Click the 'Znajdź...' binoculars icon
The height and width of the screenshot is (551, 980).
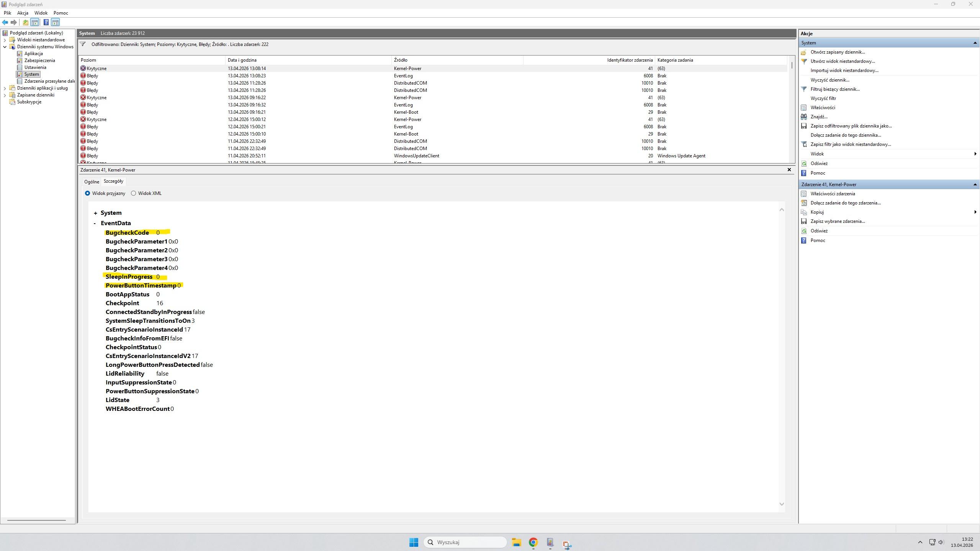click(x=804, y=117)
